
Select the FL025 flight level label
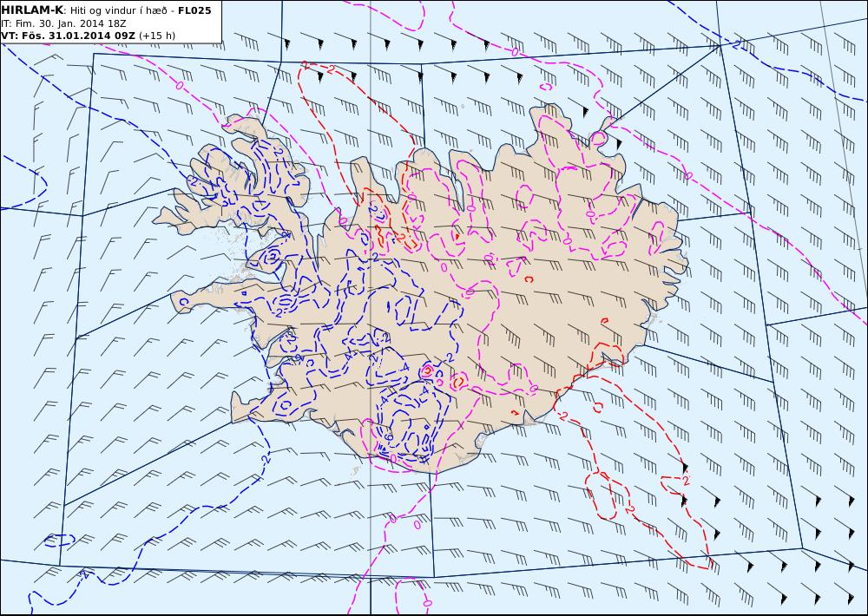(194, 10)
